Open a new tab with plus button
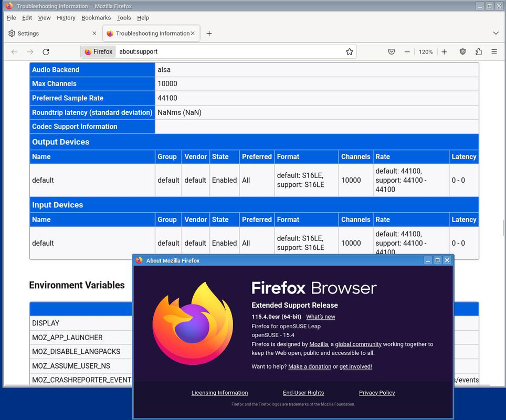The height and width of the screenshot is (420, 506). tap(209, 34)
